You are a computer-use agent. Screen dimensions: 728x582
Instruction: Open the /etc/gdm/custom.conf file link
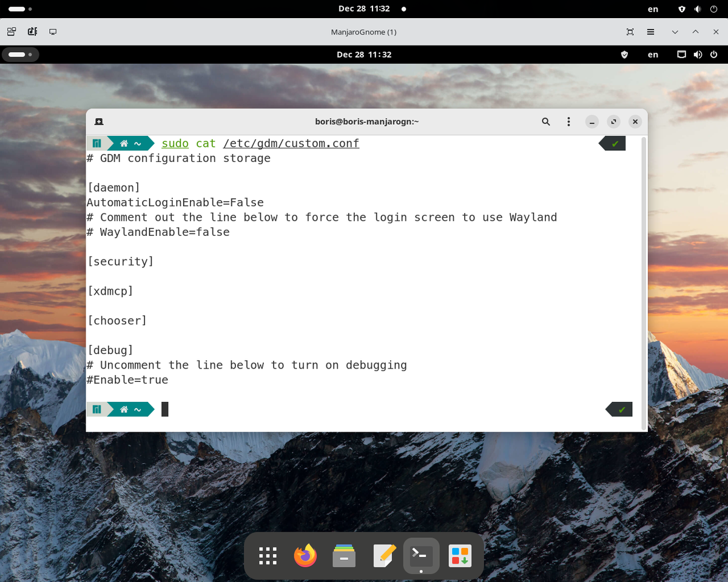tap(291, 143)
